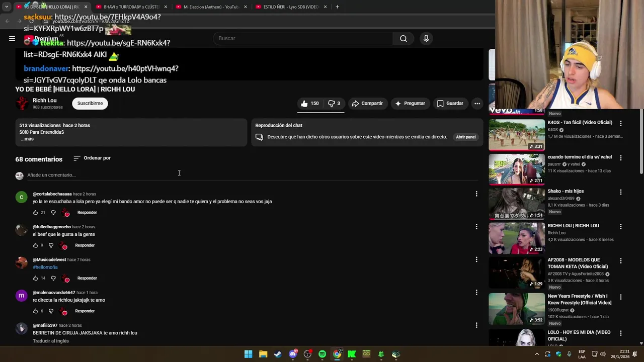644x362 pixels.
Task: Click into the Buscar search field
Action: [x=303, y=38]
